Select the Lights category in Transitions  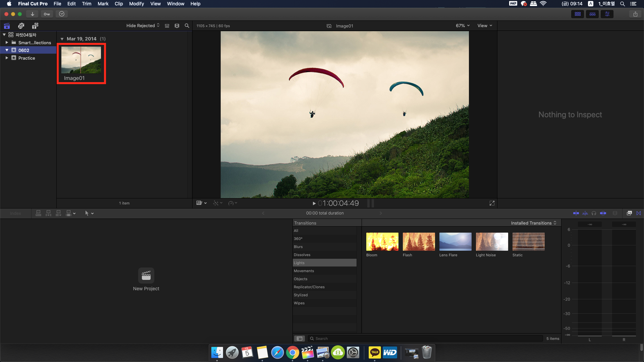point(324,262)
